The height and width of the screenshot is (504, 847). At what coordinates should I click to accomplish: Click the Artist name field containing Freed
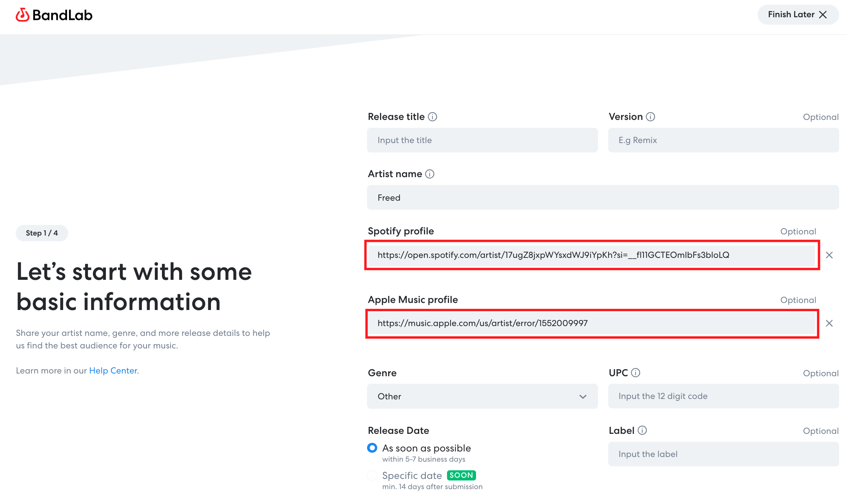[x=603, y=198]
